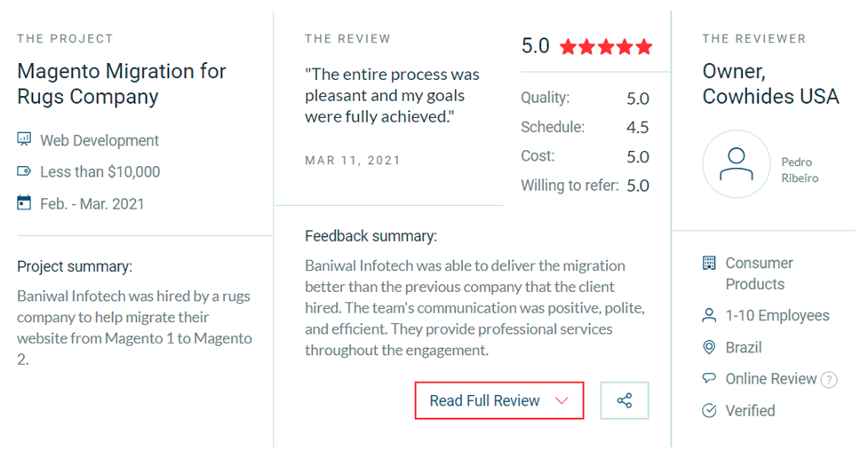Click the red chevron in Read Full Review

click(x=561, y=401)
